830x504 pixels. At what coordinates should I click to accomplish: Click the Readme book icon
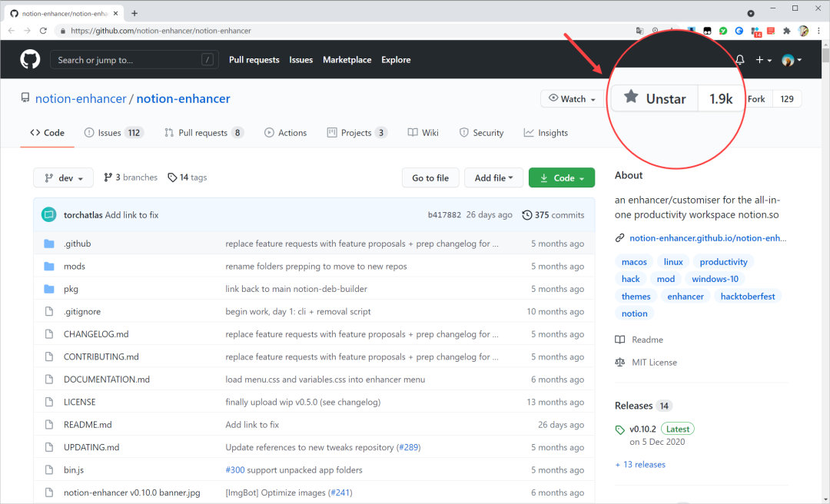click(x=620, y=340)
